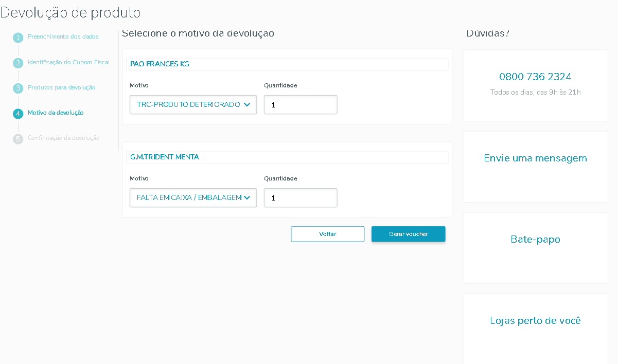Click step 3 circle icon

pos(18,88)
